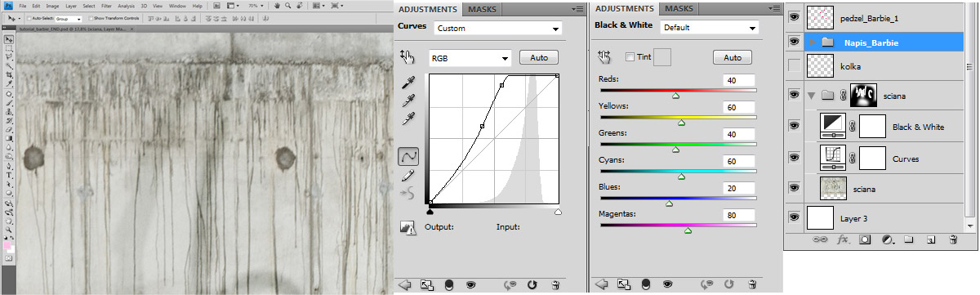Create a new group in Layers panel
Image resolution: width=980 pixels, height=295 pixels.
coord(909,240)
